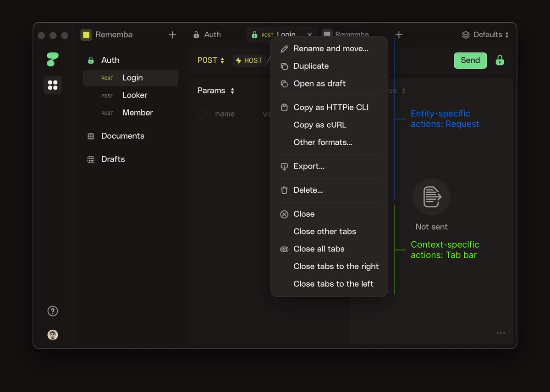550x392 pixels.
Task: Click the plus icon in the tab bar
Action: tap(399, 35)
